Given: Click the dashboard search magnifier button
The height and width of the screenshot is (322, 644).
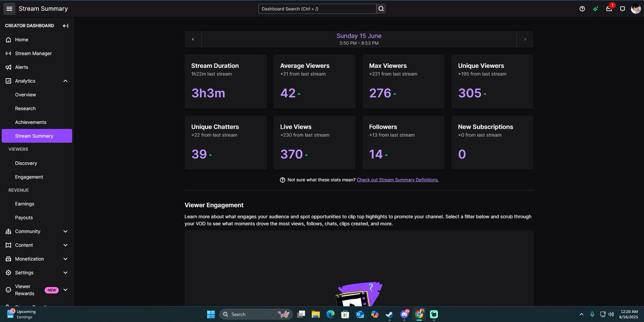Looking at the screenshot, I should point(381,9).
